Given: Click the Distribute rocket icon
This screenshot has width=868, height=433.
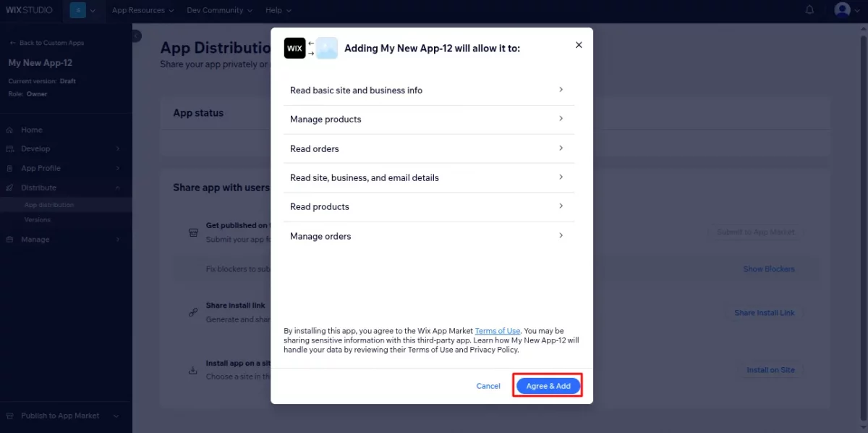Looking at the screenshot, I should click(x=9, y=188).
